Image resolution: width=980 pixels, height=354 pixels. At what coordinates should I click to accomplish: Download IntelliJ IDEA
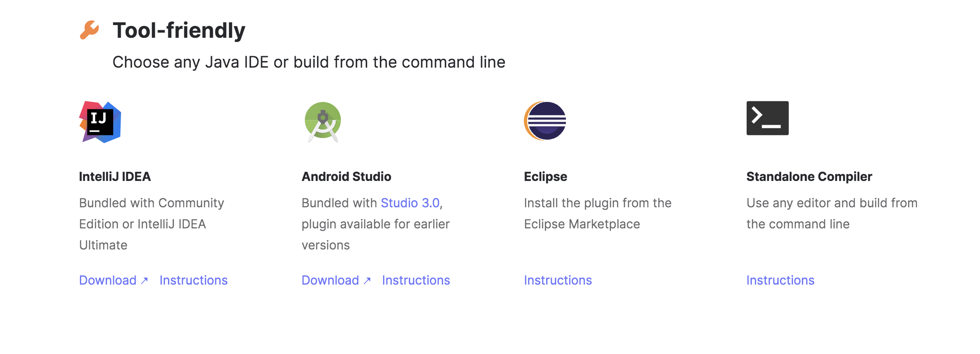108,280
